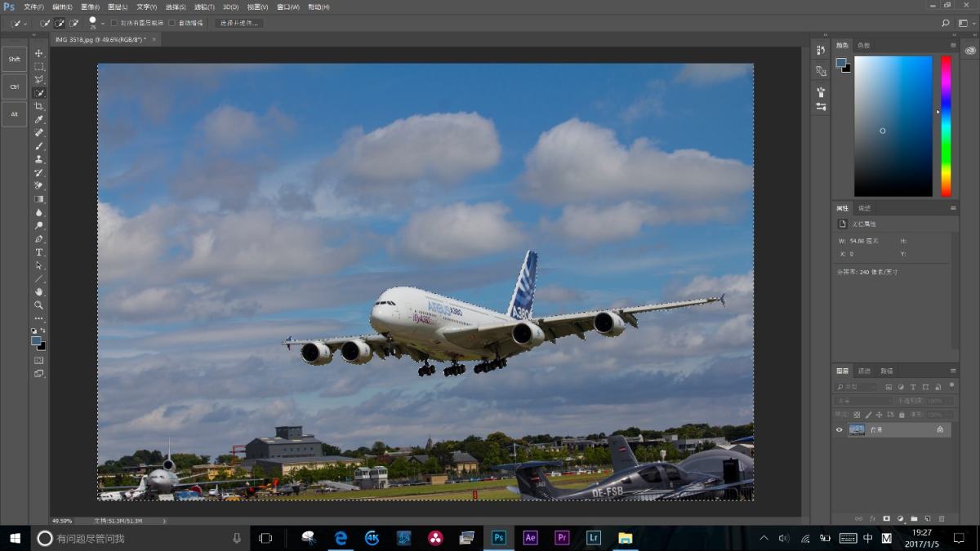Switch to the Swatches (色板) tab
Screen dimensions: 980x551
[x=864, y=45]
